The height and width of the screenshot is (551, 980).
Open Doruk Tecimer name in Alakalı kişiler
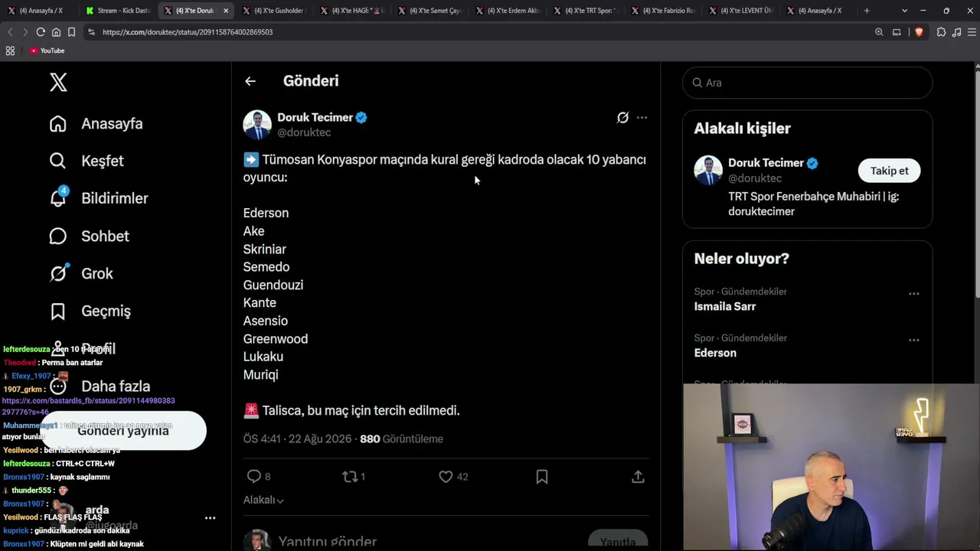click(766, 163)
